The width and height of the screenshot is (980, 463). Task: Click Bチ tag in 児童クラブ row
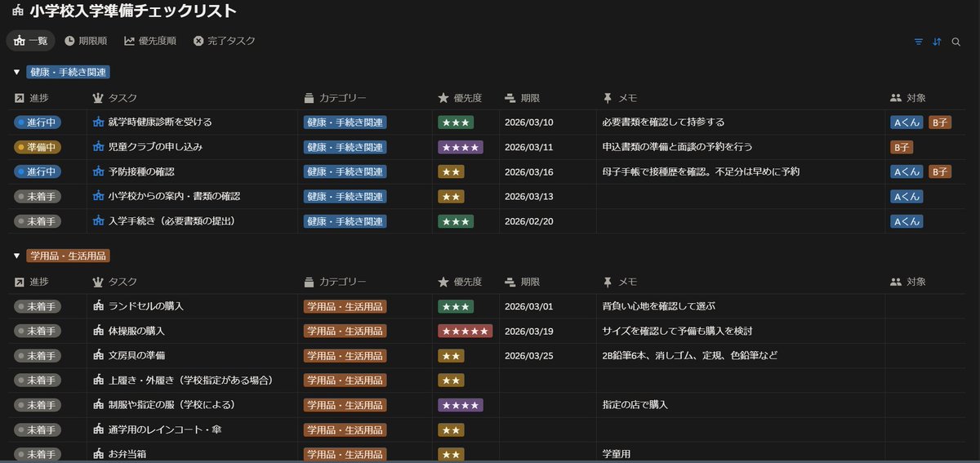pyautogui.click(x=902, y=147)
